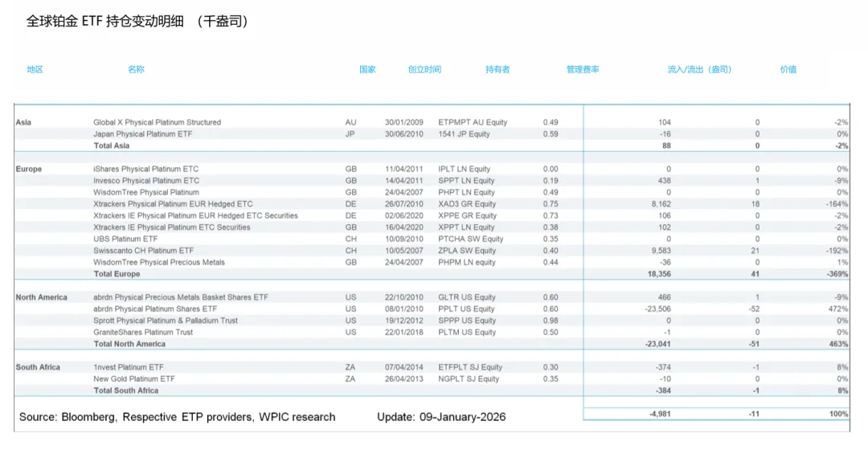The height and width of the screenshot is (458, 868).
Task: Click the North America region label
Action: [42, 297]
